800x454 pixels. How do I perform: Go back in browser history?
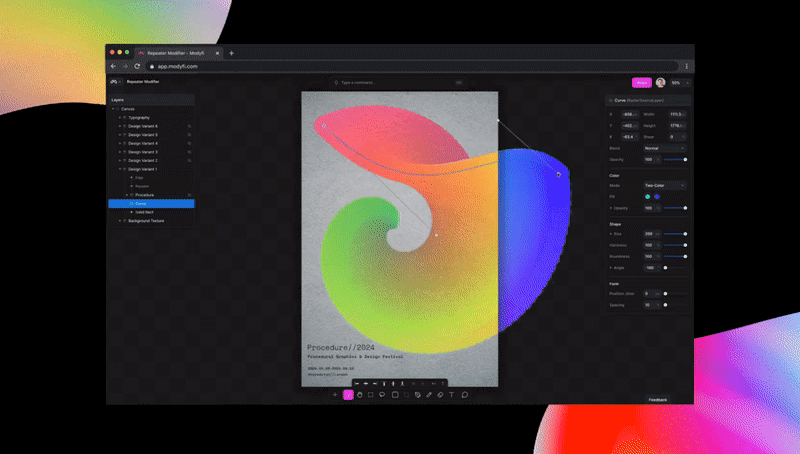(113, 66)
